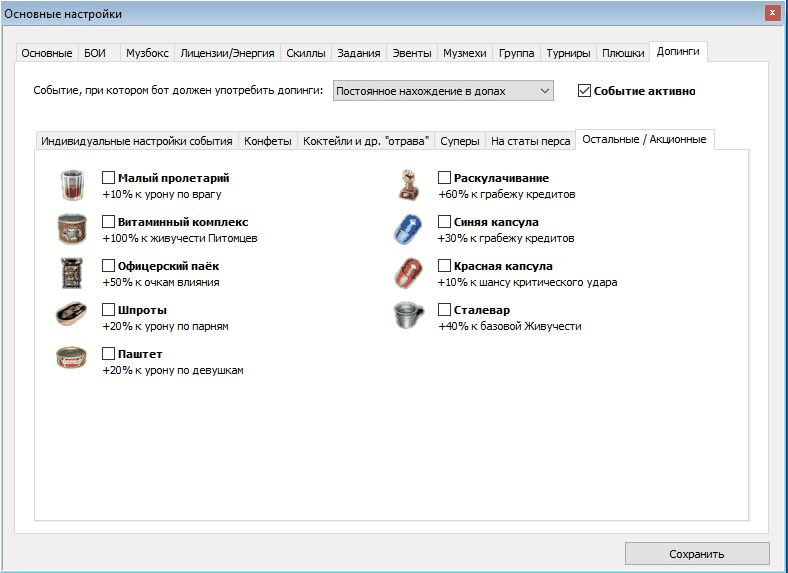Click the Офицерский паёк ration icon

click(72, 273)
